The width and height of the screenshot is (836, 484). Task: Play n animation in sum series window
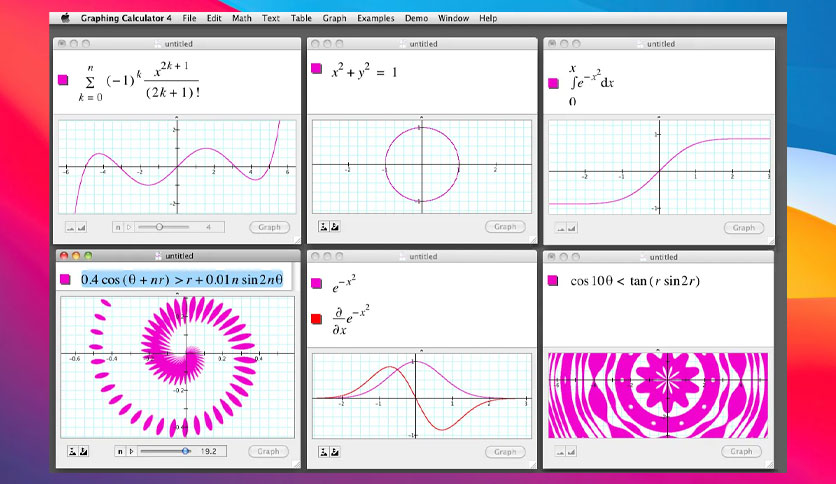128,228
